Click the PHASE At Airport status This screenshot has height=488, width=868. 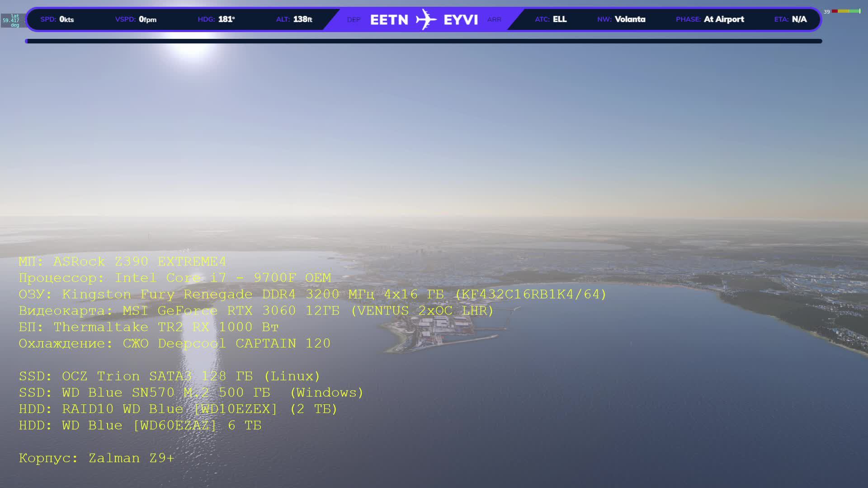[x=710, y=19]
